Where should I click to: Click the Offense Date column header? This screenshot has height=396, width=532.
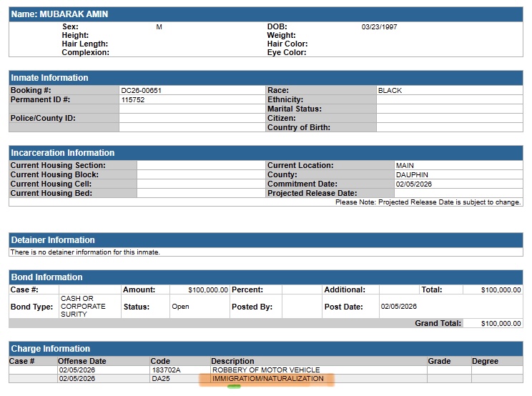(x=82, y=361)
